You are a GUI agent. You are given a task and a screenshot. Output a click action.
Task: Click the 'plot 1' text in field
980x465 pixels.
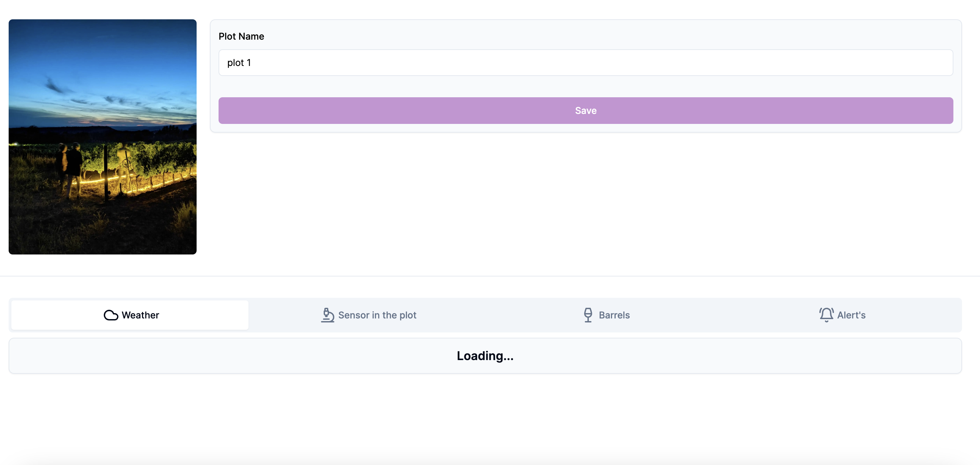[239, 63]
